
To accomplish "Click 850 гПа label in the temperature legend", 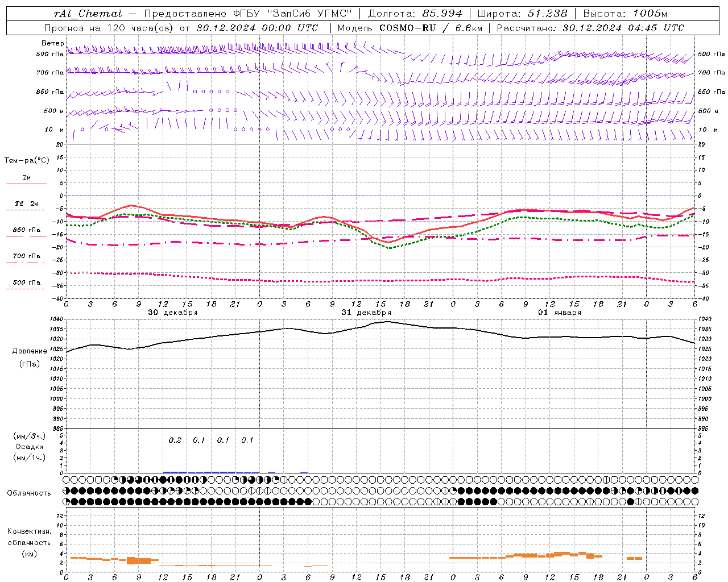I will [27, 230].
